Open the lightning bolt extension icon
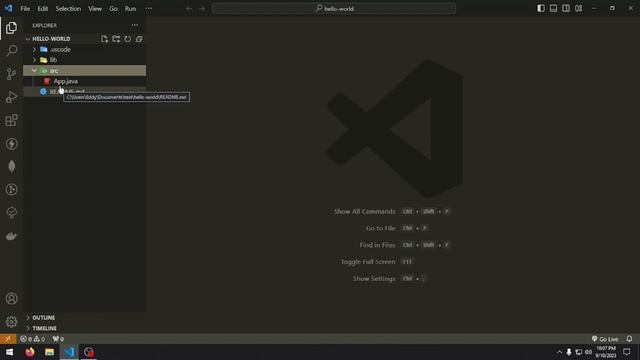 (11, 144)
